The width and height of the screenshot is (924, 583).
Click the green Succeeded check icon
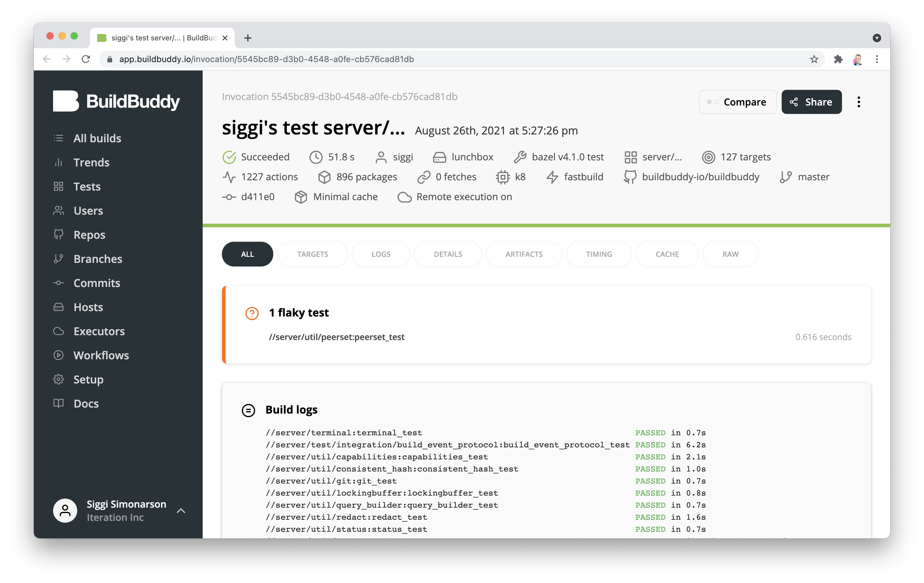[229, 157]
